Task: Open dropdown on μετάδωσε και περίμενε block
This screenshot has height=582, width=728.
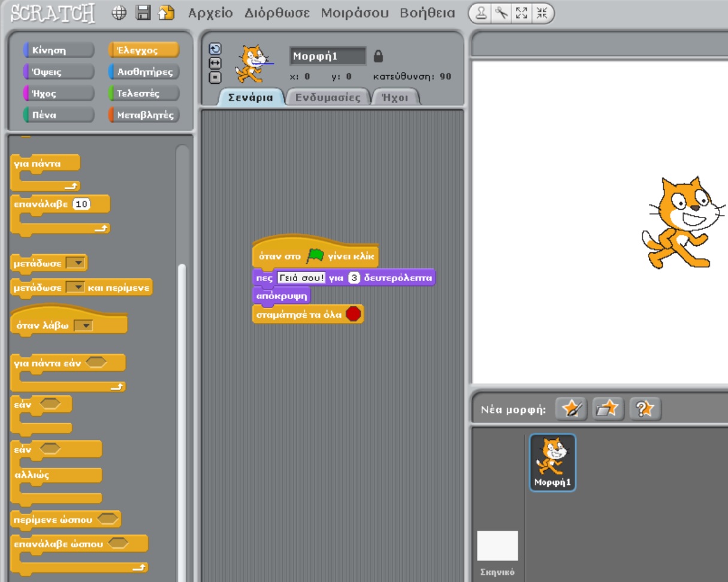Action: 75,288
